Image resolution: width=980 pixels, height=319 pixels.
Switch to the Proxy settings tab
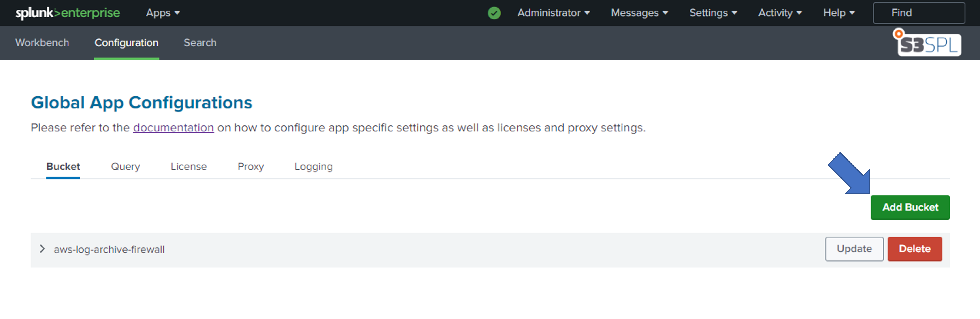pos(251,167)
